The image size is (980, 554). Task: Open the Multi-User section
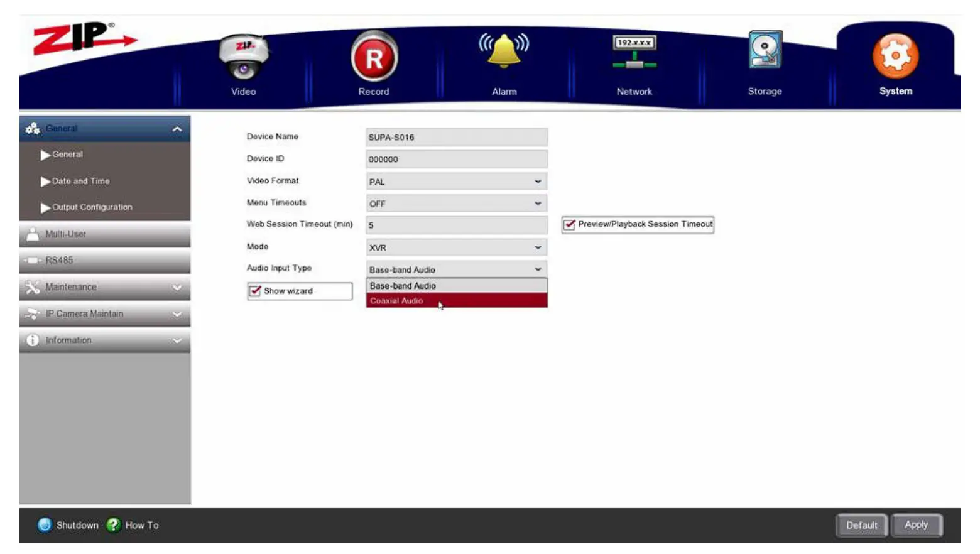tap(105, 234)
